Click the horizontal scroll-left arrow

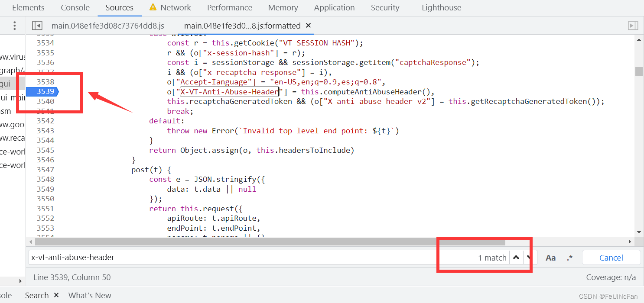pyautogui.click(x=30, y=242)
